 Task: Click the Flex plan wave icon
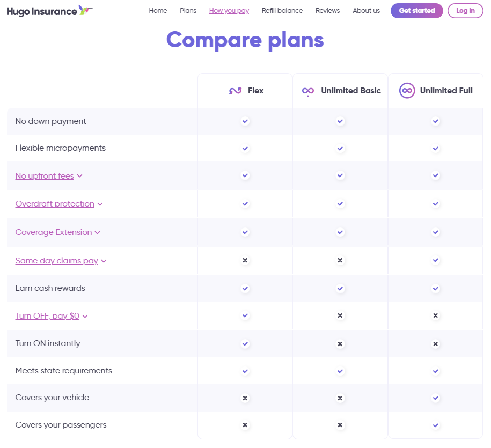pyautogui.click(x=235, y=91)
